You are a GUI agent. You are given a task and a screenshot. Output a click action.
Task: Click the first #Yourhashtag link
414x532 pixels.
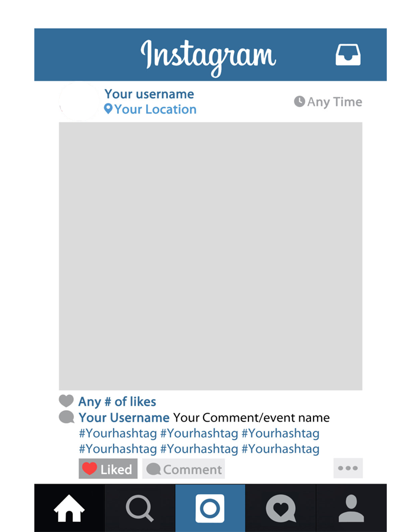point(118,433)
